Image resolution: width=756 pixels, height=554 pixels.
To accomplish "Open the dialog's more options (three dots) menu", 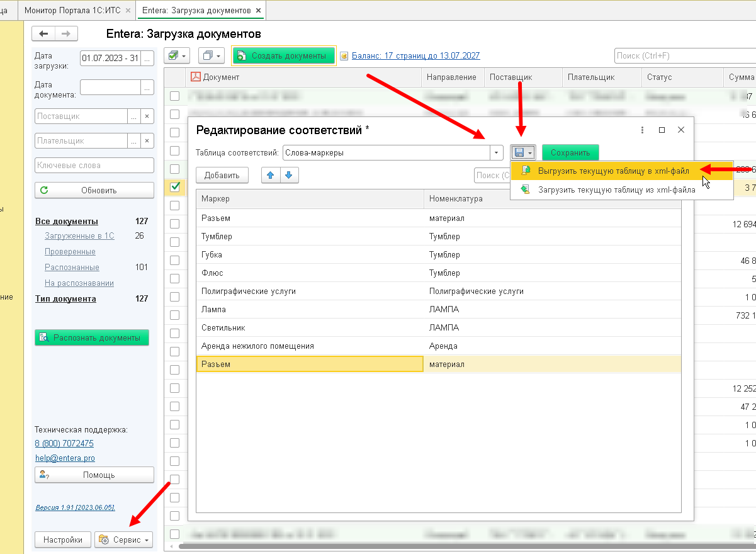I will [x=642, y=130].
